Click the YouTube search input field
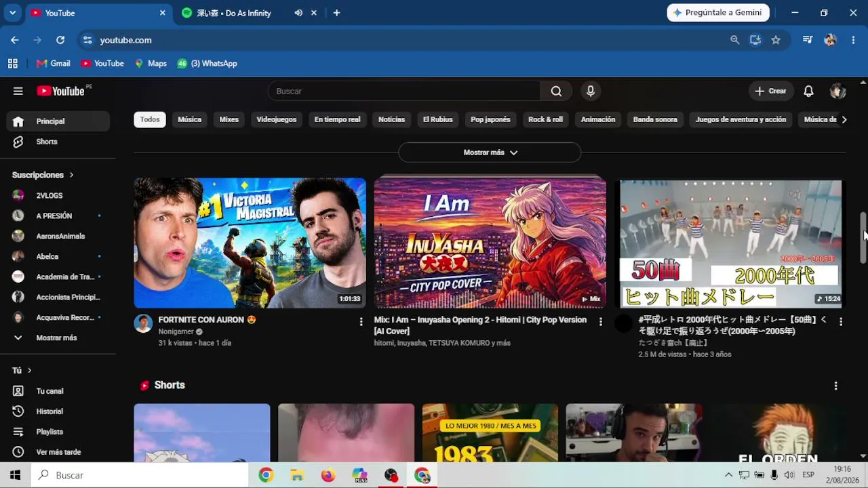The height and width of the screenshot is (488, 868). click(x=404, y=91)
